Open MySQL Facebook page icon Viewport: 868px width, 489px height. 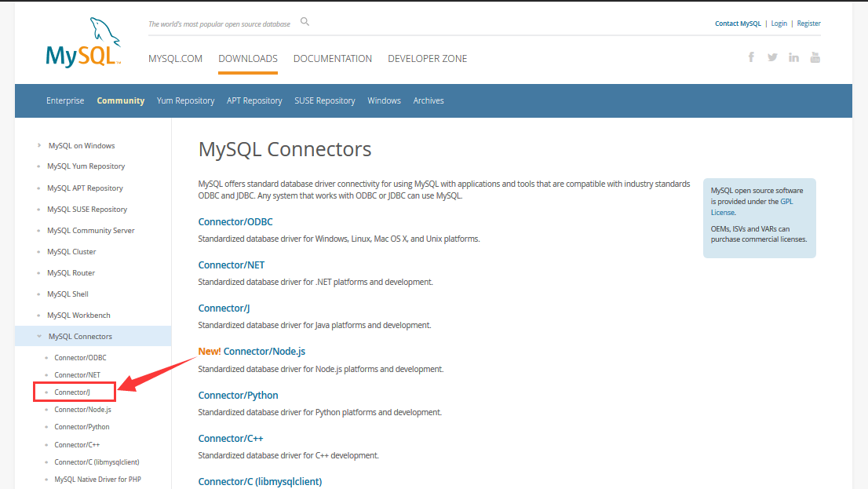751,57
